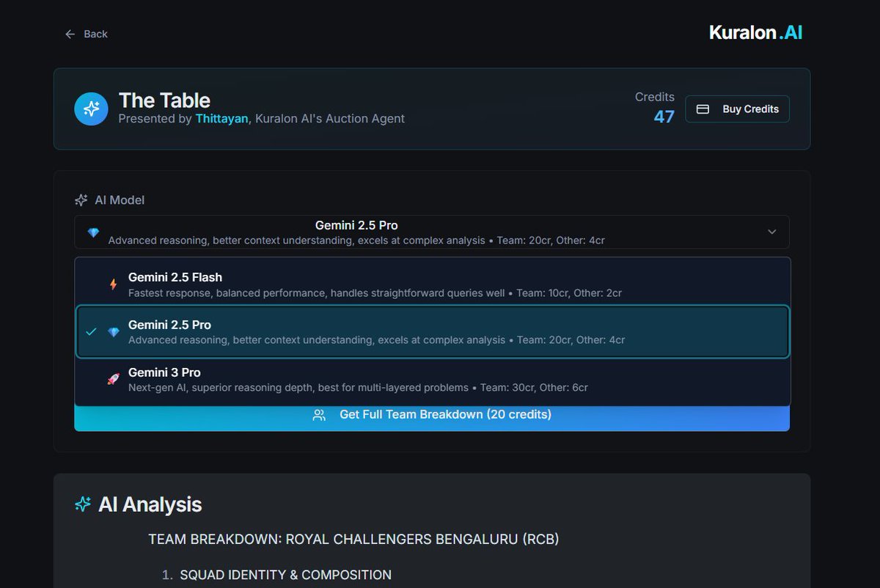The image size is (880, 588).
Task: Click the lightning bolt icon for Gemini 2.5 Flash
Action: [x=113, y=284]
